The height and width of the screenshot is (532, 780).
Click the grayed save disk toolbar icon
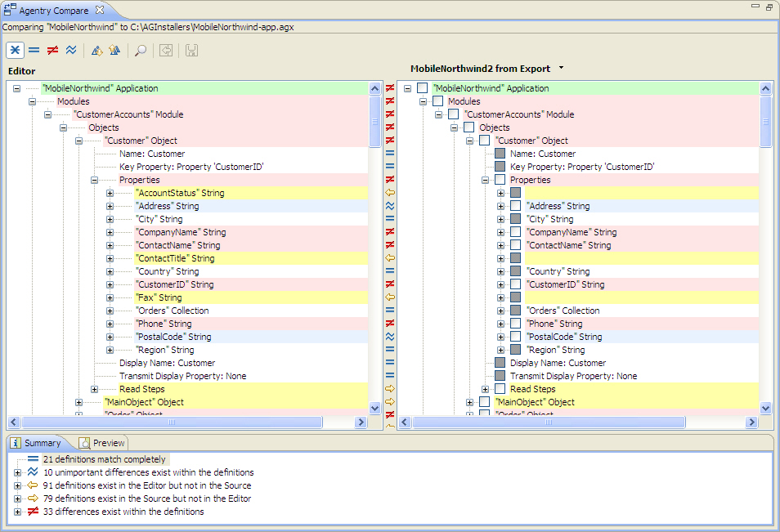(x=191, y=50)
